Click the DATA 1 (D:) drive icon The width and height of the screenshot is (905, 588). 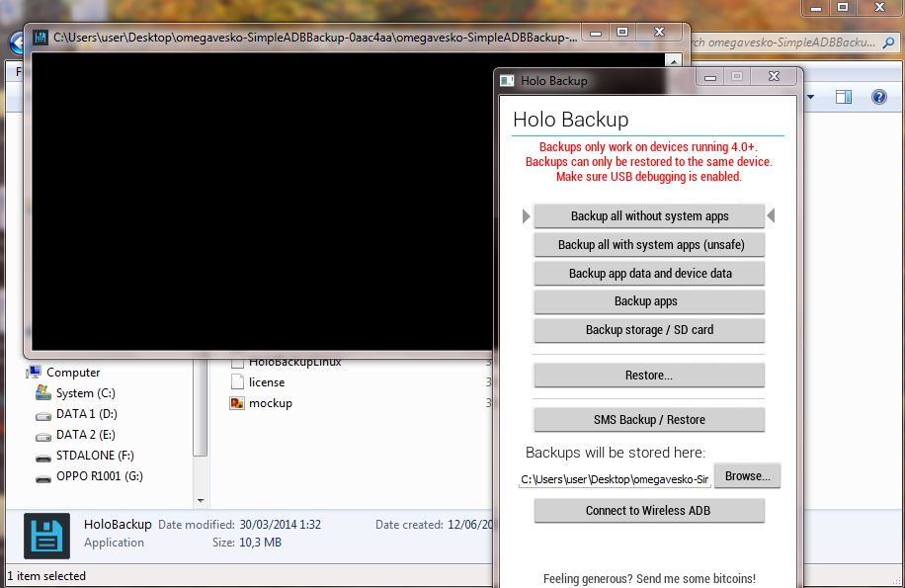click(x=43, y=415)
